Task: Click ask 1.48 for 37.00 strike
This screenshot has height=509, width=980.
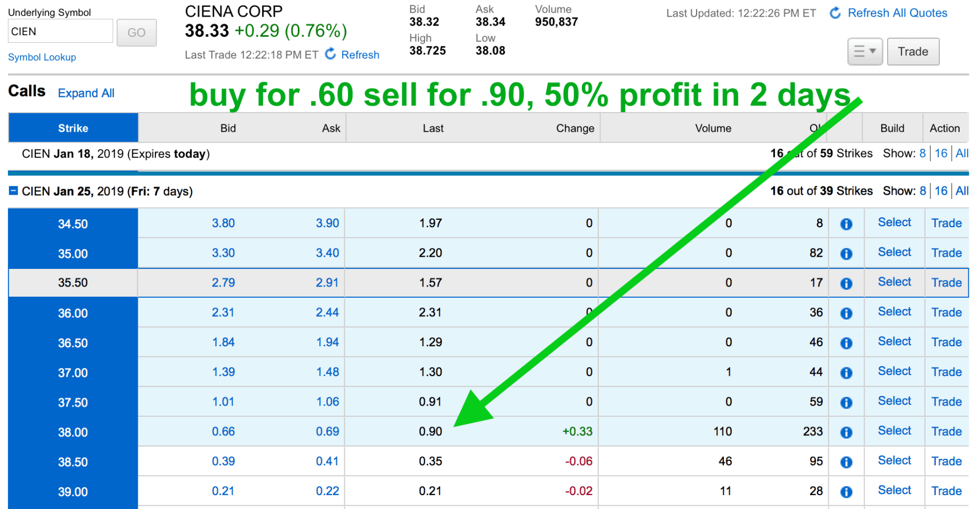Action: coord(327,372)
